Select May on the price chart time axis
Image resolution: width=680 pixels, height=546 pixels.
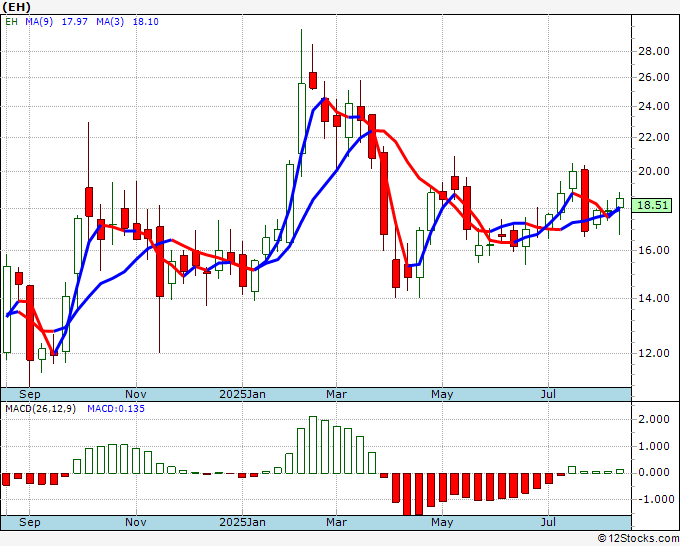pos(442,394)
